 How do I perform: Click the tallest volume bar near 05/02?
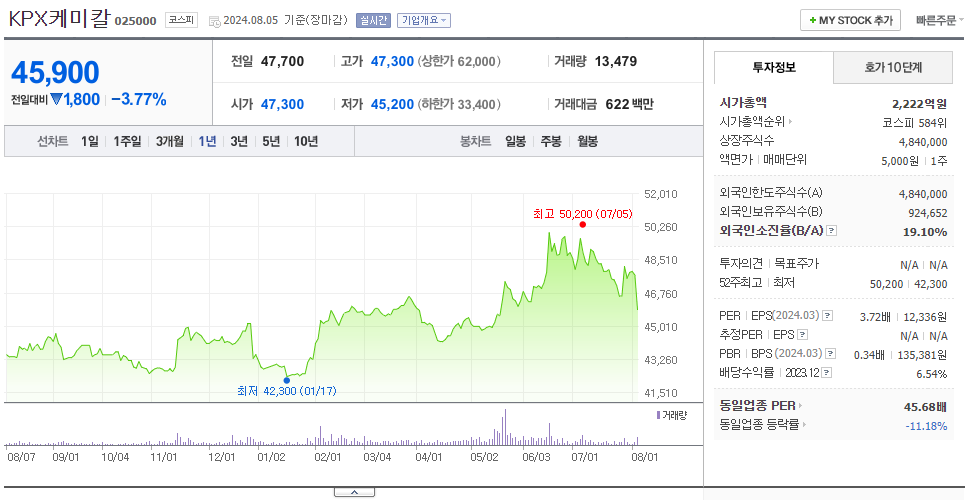point(504,427)
